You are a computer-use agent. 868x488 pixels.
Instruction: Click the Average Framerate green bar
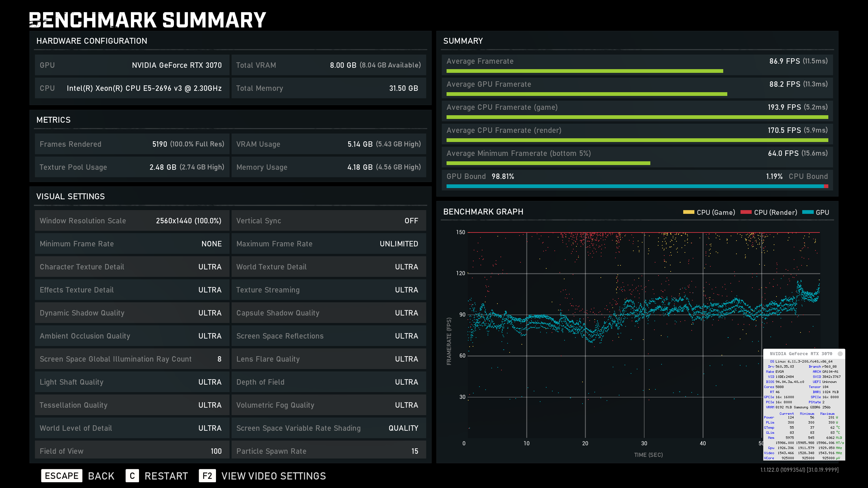(585, 71)
